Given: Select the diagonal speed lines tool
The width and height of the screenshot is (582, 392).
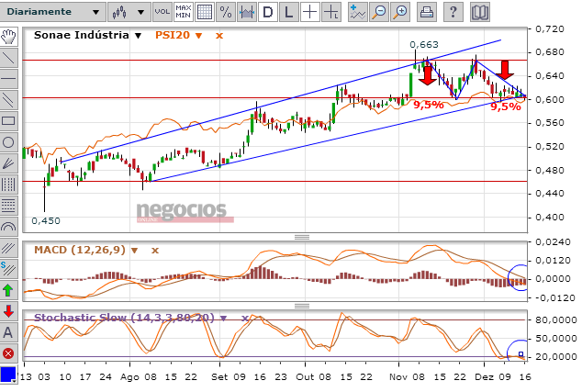Looking at the screenshot, I should [x=8, y=248].
